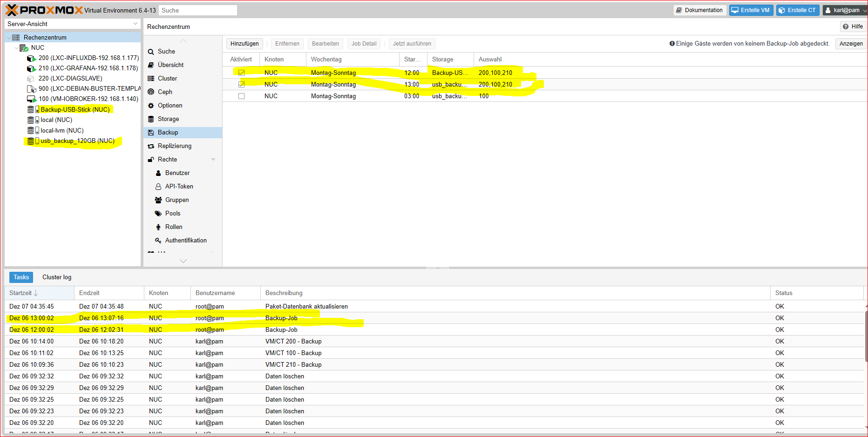Disable the 12:00 backup job checkbox

(241, 73)
